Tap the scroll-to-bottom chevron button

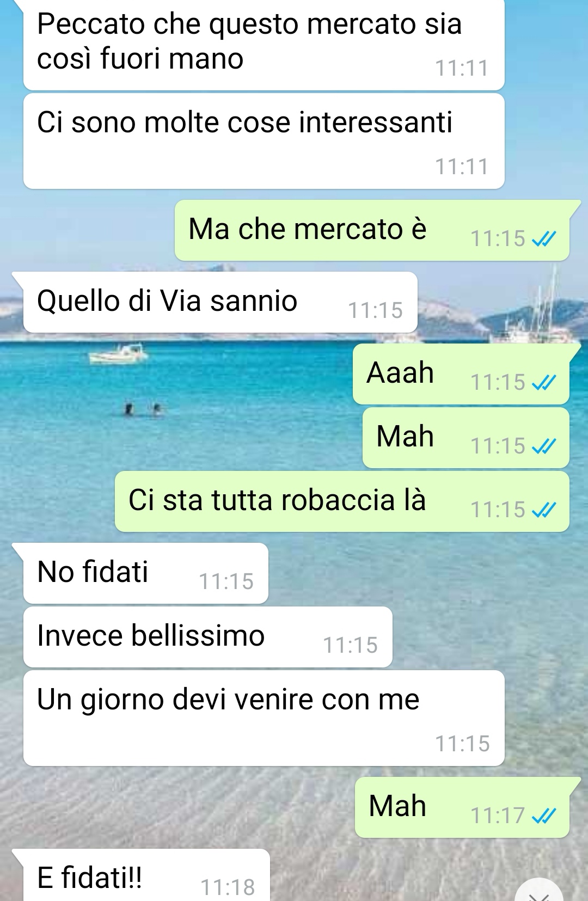click(x=539, y=890)
